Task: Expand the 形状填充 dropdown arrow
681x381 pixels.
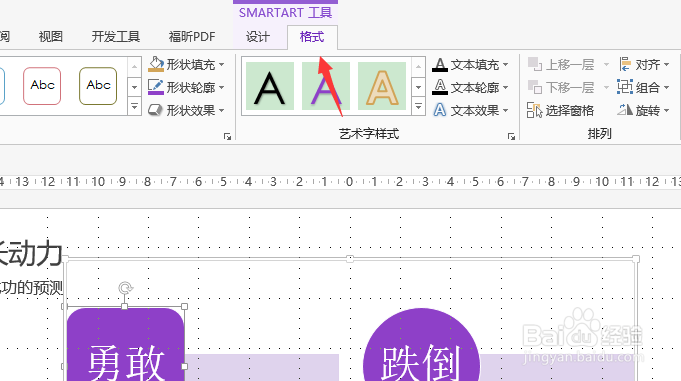Action: [x=221, y=65]
